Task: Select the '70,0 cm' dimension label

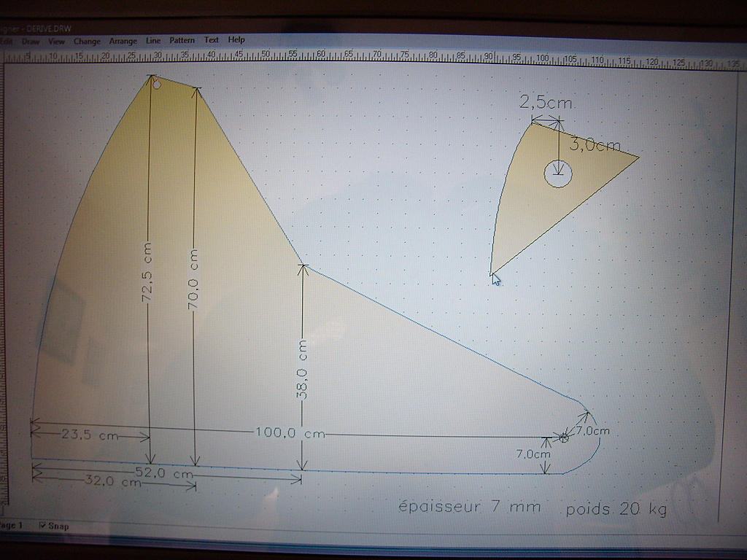Action: [x=193, y=279]
